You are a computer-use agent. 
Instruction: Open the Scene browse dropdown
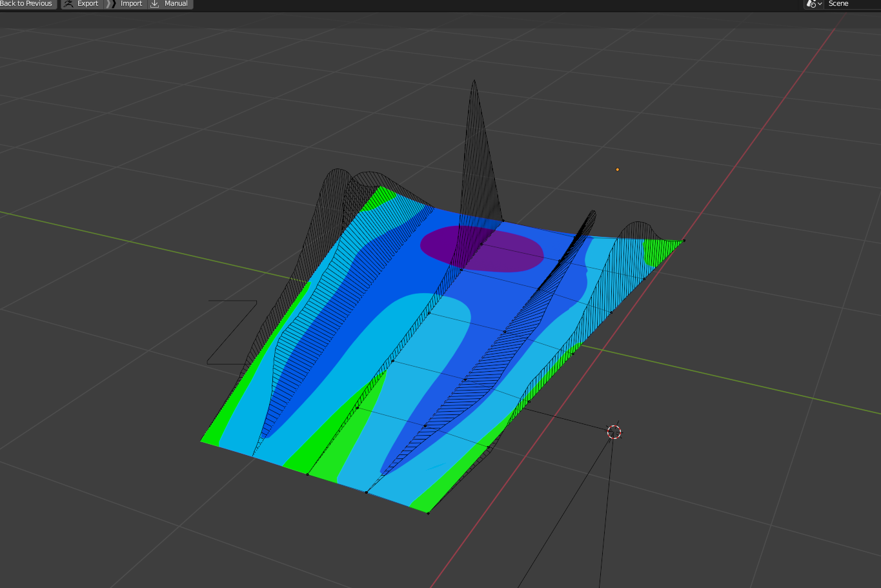tap(814, 4)
